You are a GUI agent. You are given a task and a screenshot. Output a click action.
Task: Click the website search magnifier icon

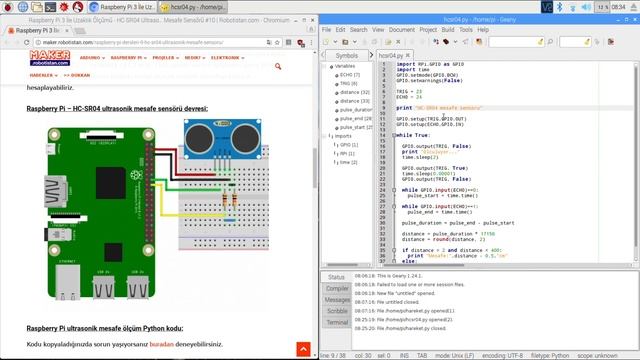278,66
